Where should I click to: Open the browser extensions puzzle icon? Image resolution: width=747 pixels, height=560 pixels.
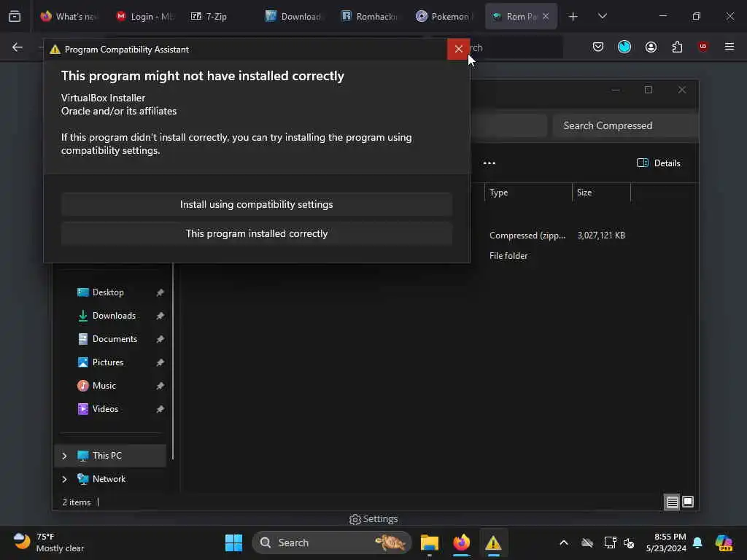677,47
